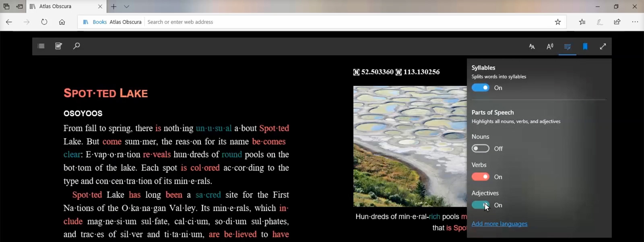This screenshot has width=644, height=242.
Task: Disable the Verbs toggle
Action: (481, 177)
